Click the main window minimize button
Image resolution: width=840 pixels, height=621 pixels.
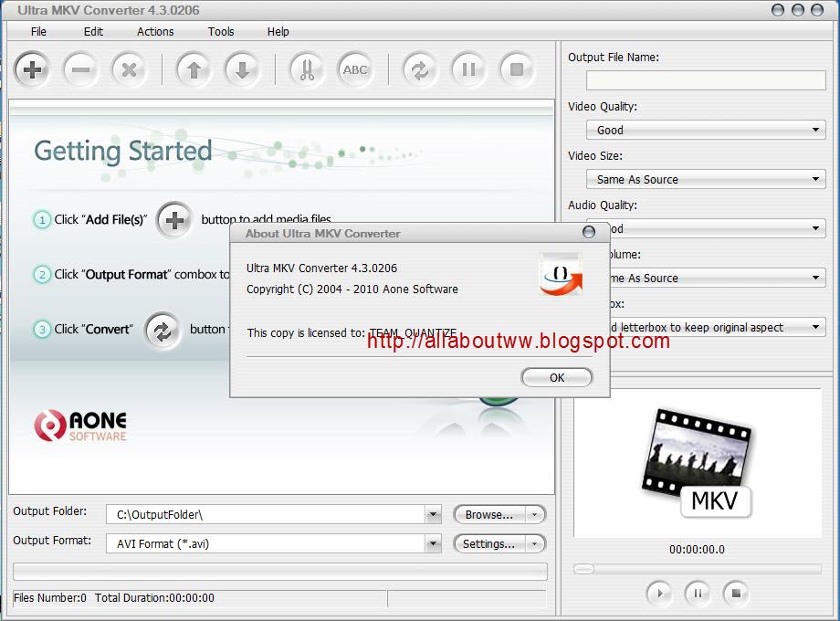tap(778, 10)
